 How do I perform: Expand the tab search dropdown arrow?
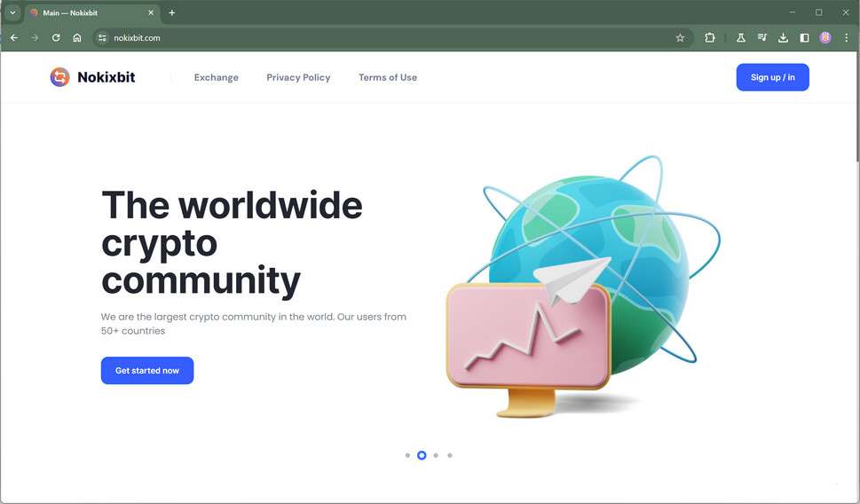coord(12,12)
